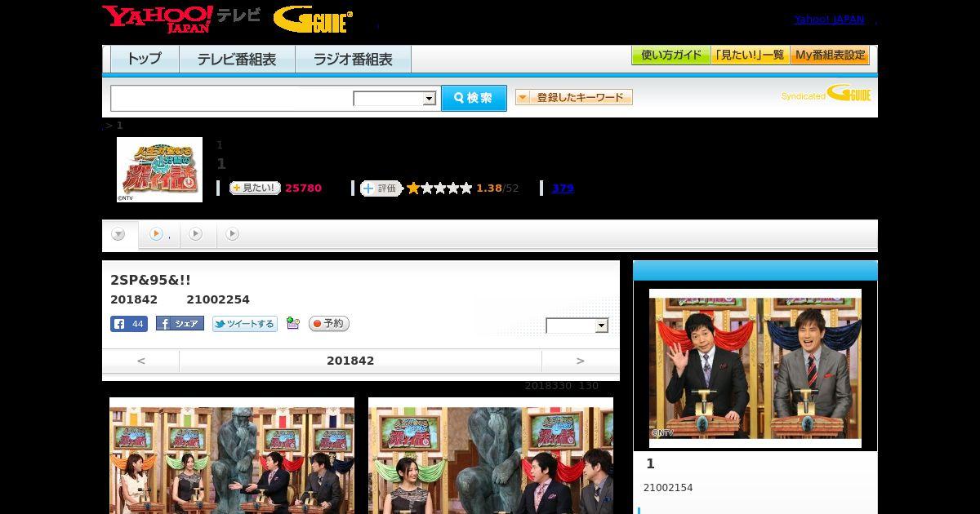Open the 使い方ガイド button
Viewport: 980px width, 514px height.
(x=670, y=55)
